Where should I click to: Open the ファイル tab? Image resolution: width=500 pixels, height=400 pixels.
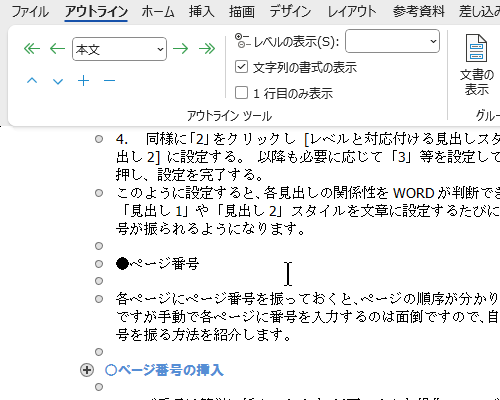click(x=30, y=12)
